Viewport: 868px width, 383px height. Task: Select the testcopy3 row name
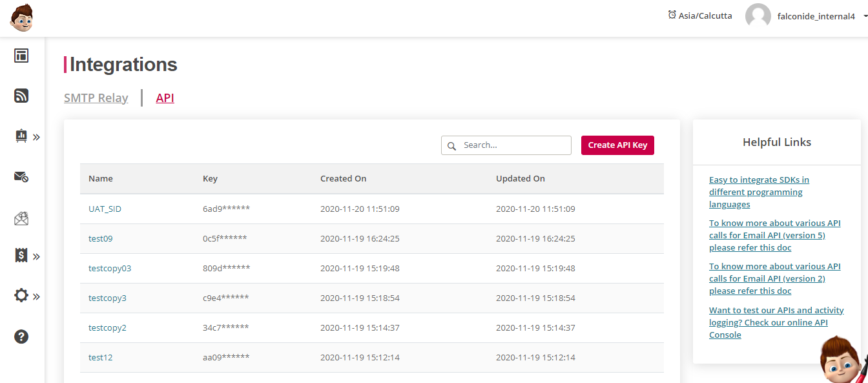click(x=107, y=298)
